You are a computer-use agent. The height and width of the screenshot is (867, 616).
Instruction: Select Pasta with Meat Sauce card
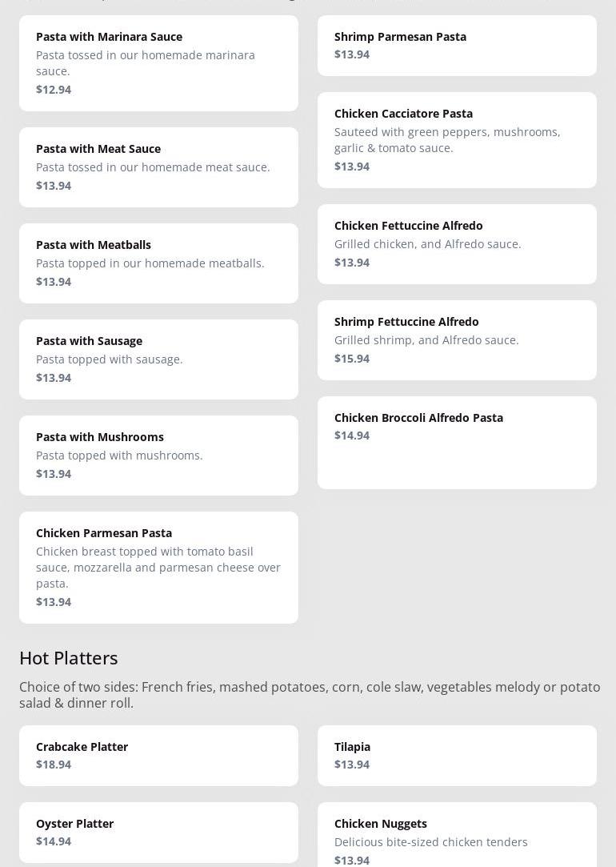pyautogui.click(x=158, y=167)
